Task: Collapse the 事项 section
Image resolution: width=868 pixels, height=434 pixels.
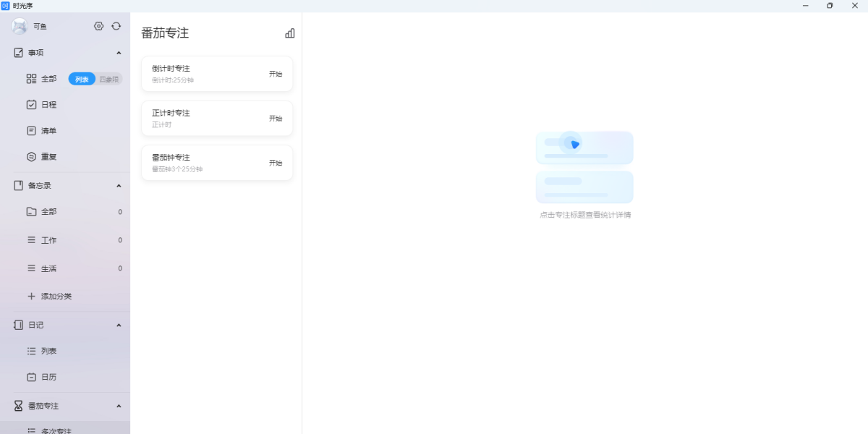Action: coord(119,53)
